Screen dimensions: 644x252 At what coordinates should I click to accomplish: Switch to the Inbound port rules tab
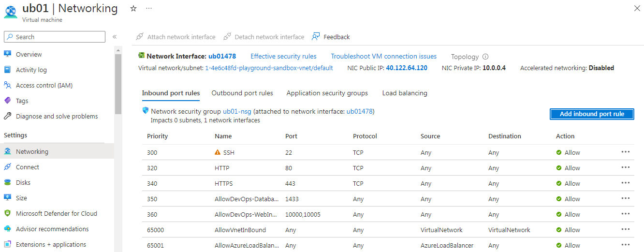click(171, 93)
